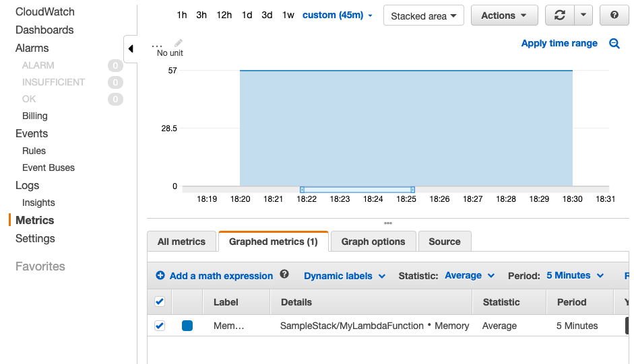Screen dimensions: 634x364
Task: Click the ellipsis graph title
Action: tap(157, 46)
